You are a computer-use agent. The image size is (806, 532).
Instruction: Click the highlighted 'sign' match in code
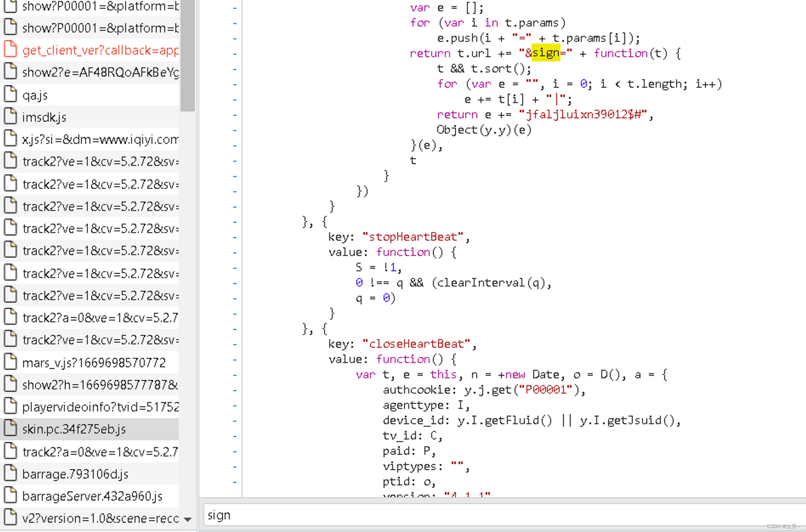[x=546, y=53]
